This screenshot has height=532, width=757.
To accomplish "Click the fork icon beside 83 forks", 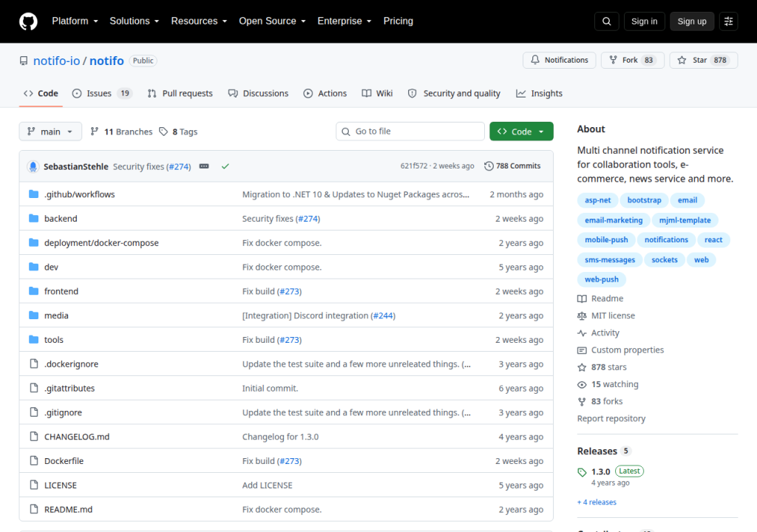I will [582, 402].
